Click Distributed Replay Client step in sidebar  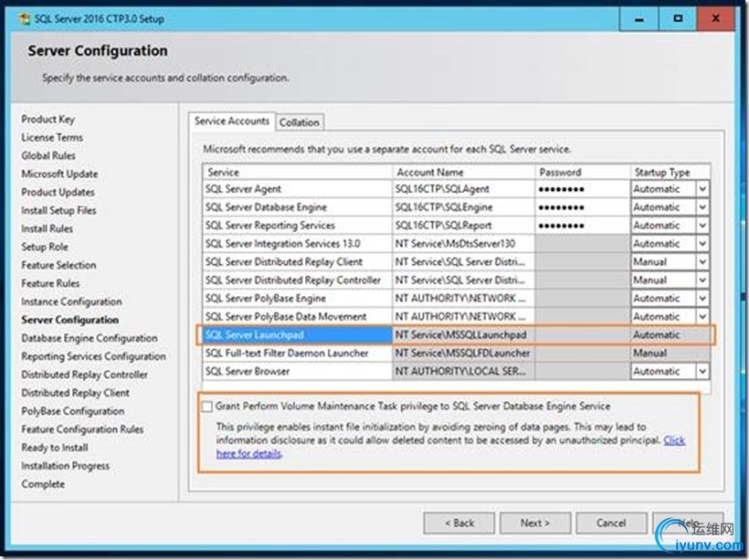(75, 393)
